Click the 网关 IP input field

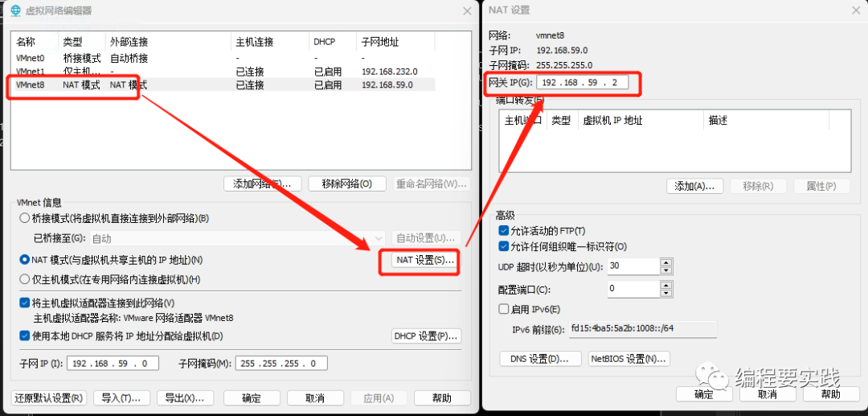583,83
